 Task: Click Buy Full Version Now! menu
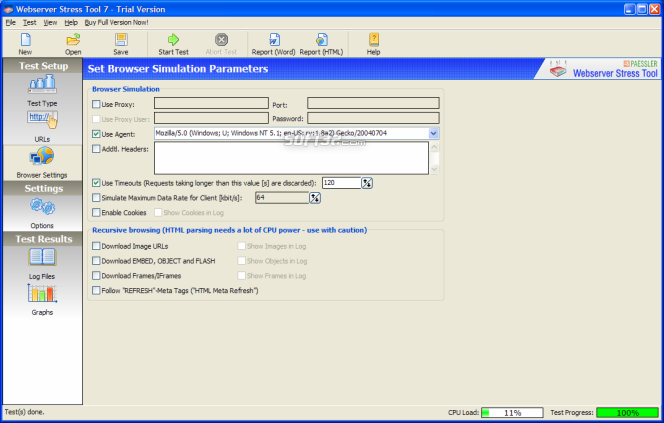point(116,22)
